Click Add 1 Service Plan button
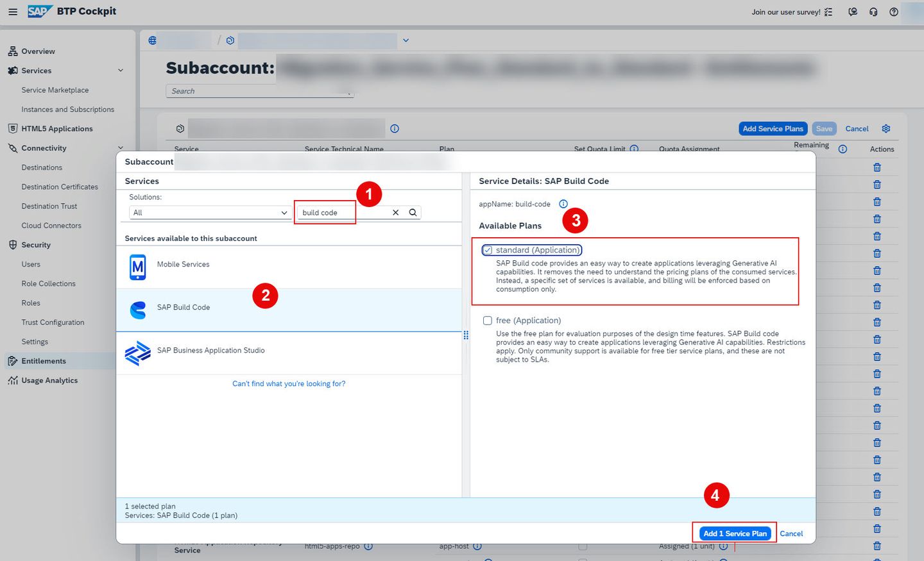The image size is (924, 561). (735, 533)
